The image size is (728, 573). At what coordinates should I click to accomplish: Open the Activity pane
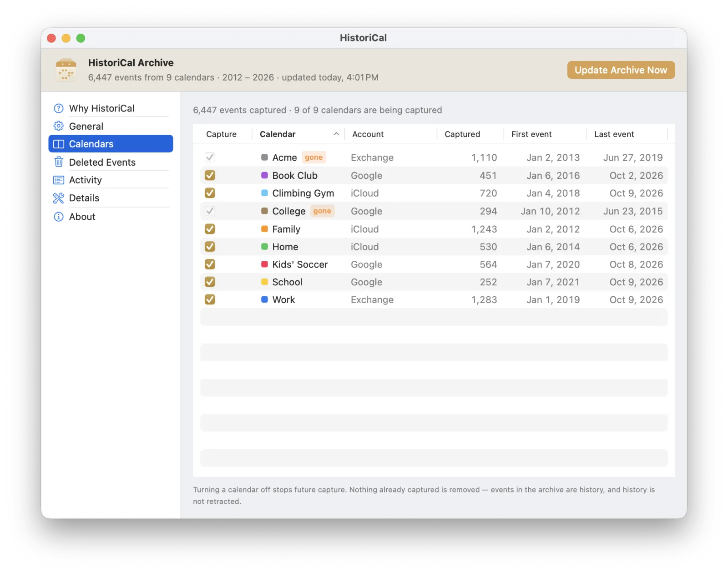(111, 180)
